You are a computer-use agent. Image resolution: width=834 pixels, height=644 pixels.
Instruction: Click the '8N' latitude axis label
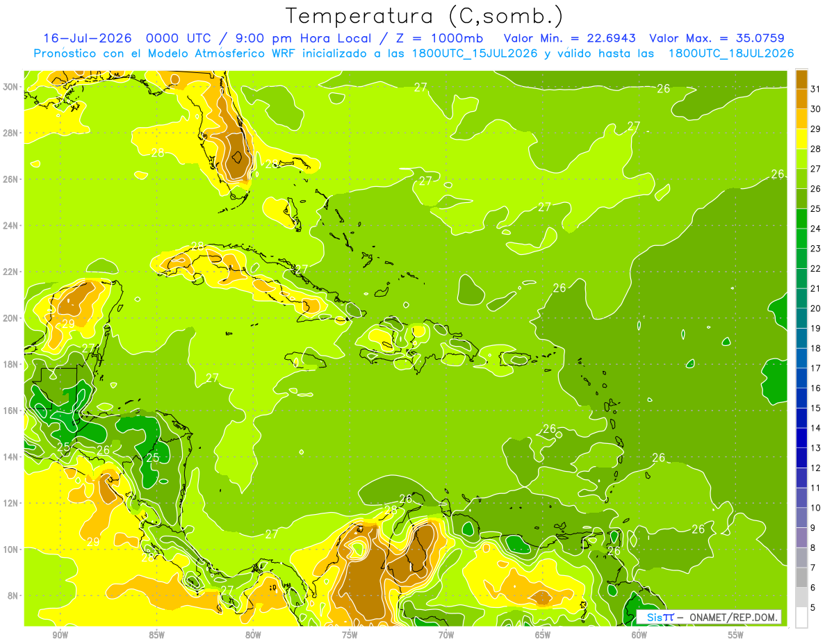click(13, 596)
